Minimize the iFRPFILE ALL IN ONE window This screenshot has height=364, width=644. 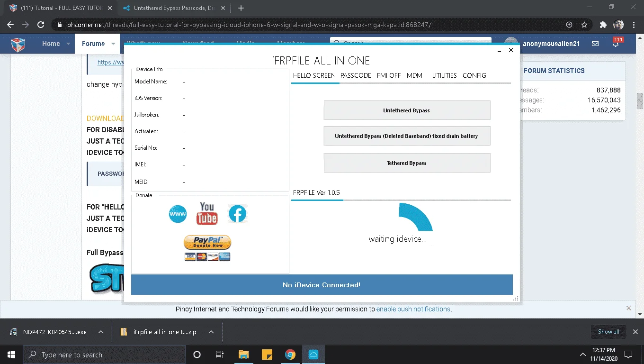[x=499, y=50]
